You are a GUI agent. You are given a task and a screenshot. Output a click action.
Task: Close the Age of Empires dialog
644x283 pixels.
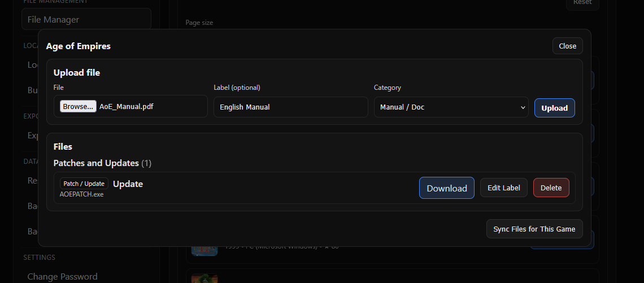pyautogui.click(x=567, y=46)
